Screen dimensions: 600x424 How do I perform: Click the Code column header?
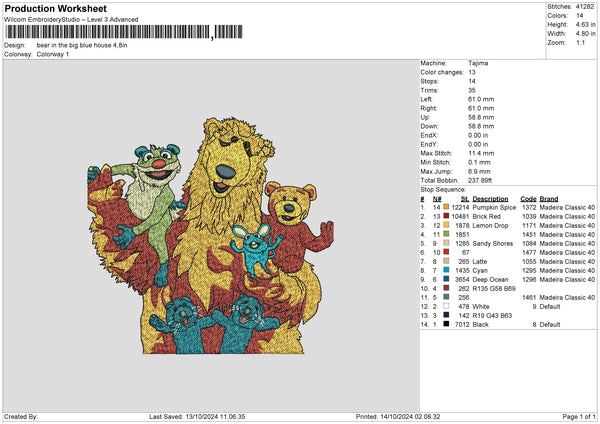coord(528,199)
